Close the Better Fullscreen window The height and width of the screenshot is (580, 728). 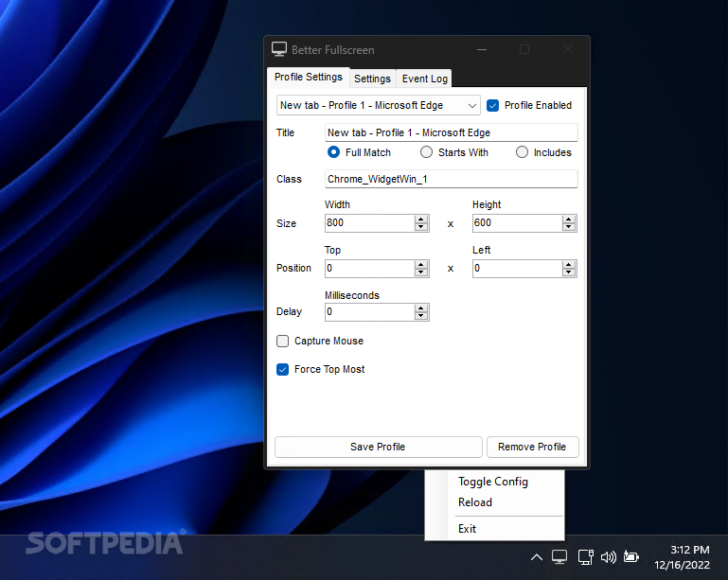click(568, 49)
